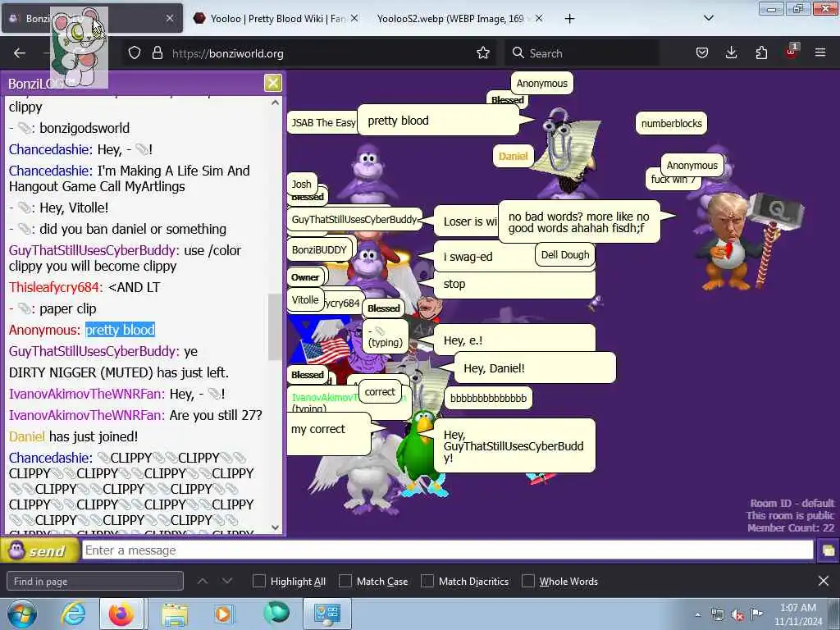Click the yellow icon beside message box

(828, 550)
